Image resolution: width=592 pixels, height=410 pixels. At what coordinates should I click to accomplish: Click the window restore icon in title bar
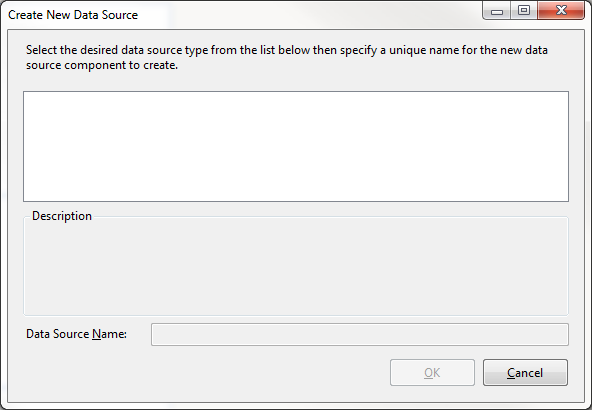coord(524,11)
